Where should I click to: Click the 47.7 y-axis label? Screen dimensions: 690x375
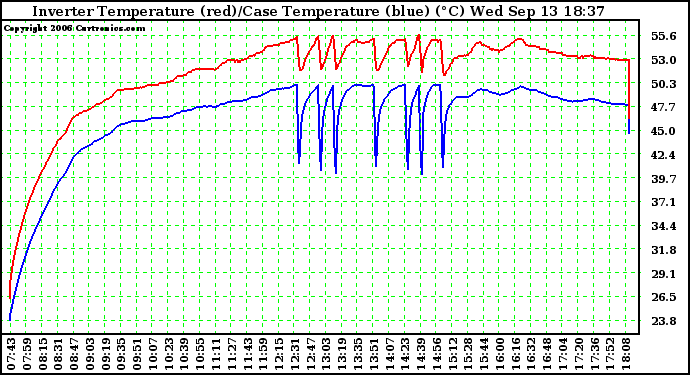[664, 107]
